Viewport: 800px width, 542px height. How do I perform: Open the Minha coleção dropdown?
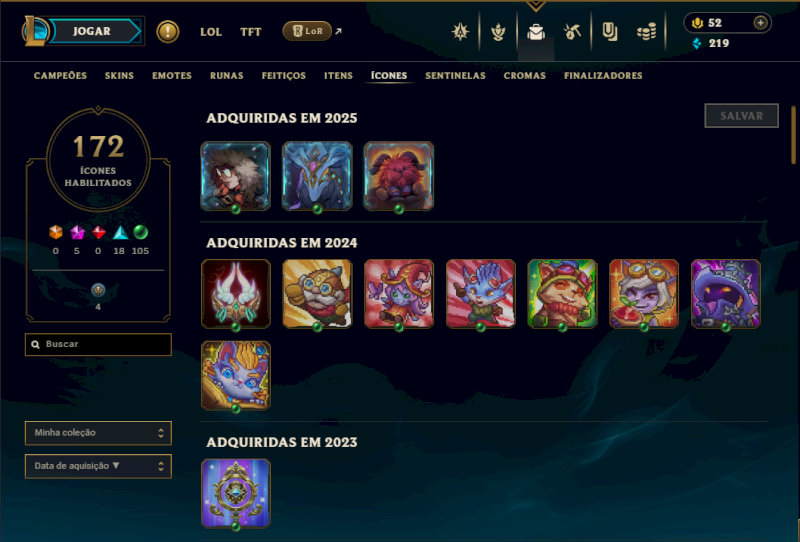(98, 433)
